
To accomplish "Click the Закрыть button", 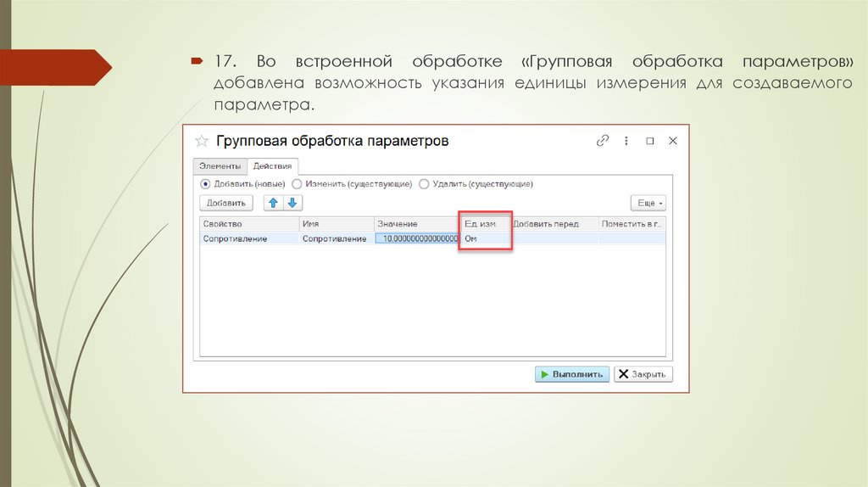I will [643, 374].
